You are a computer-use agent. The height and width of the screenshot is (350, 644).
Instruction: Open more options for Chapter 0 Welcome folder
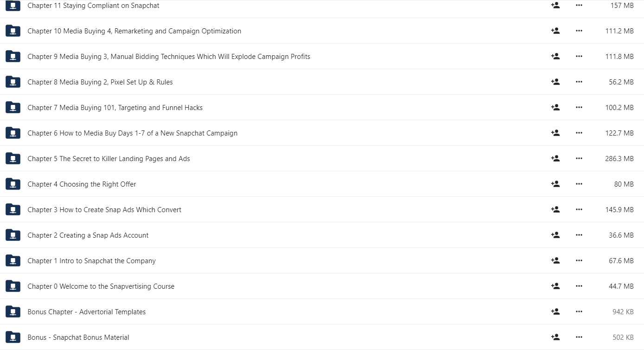click(x=579, y=286)
